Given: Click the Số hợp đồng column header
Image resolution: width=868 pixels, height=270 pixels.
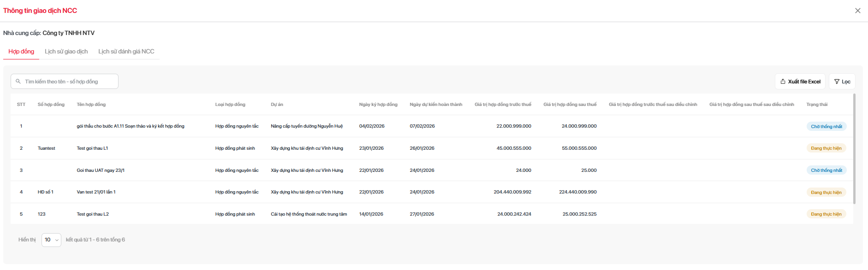Looking at the screenshot, I should coord(51,105).
